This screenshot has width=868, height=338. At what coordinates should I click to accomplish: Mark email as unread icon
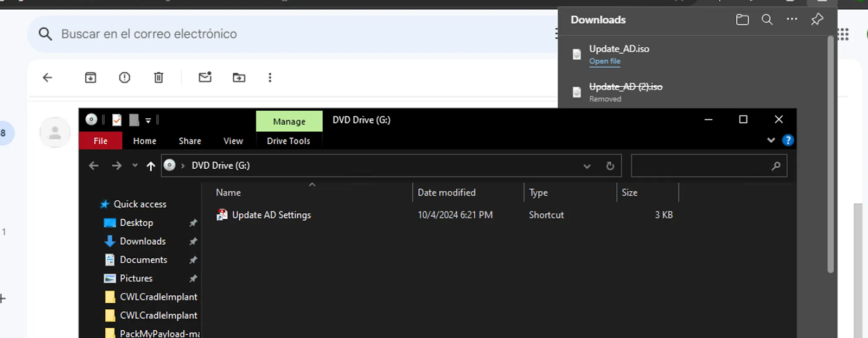click(205, 78)
